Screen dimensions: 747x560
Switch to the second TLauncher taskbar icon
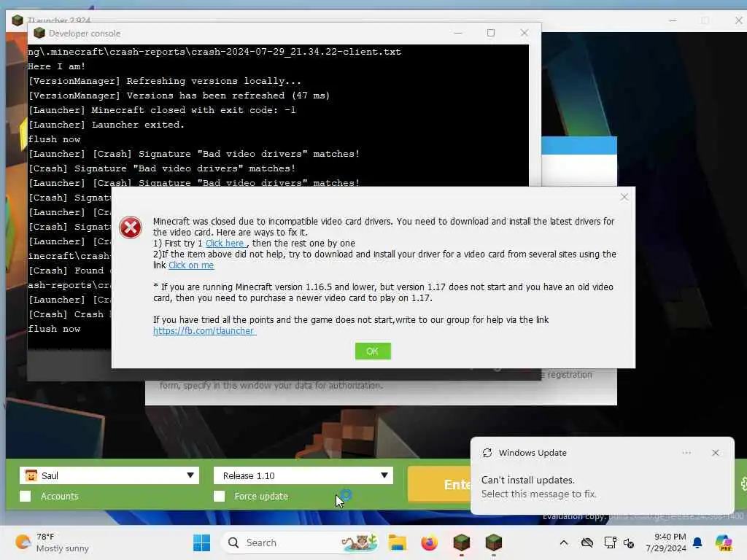494,542
